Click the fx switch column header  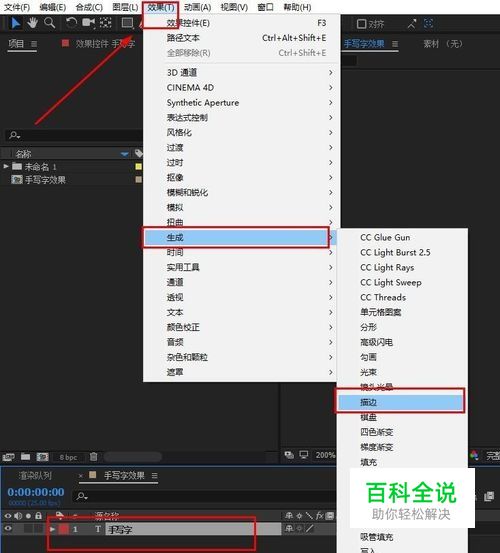click(319, 516)
